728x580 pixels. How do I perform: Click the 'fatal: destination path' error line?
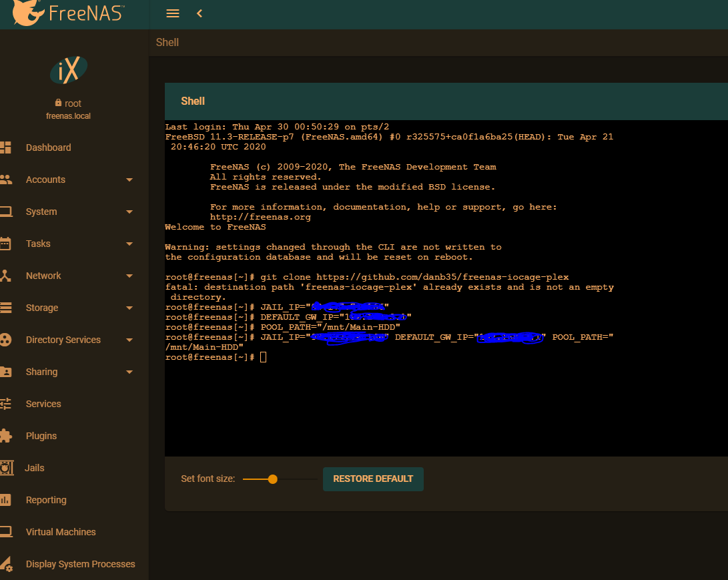pos(390,292)
